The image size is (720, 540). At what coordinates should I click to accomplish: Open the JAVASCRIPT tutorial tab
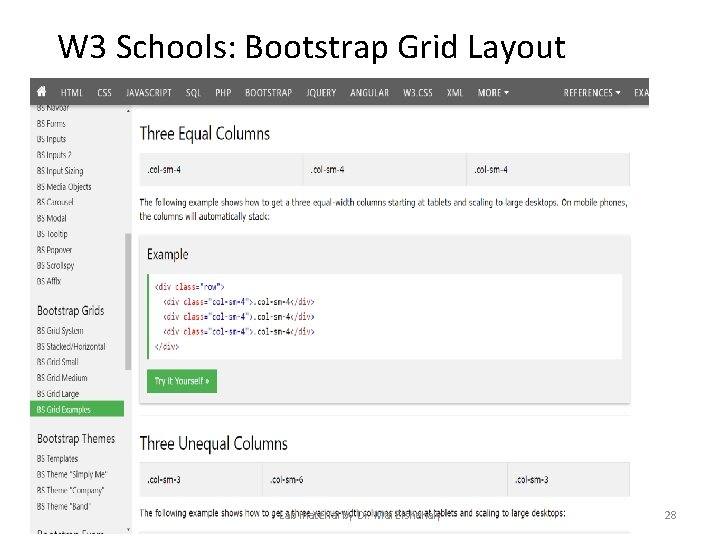(149, 93)
